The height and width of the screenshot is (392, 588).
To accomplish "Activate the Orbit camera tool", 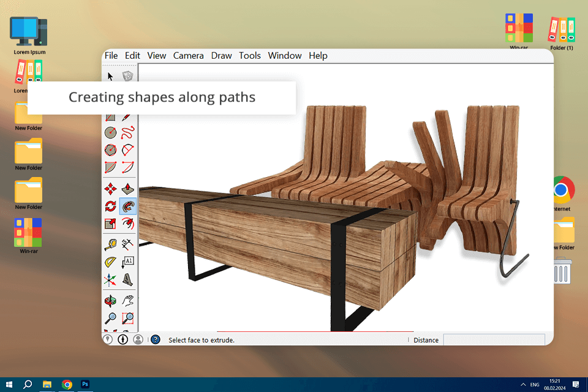I will click(110, 301).
